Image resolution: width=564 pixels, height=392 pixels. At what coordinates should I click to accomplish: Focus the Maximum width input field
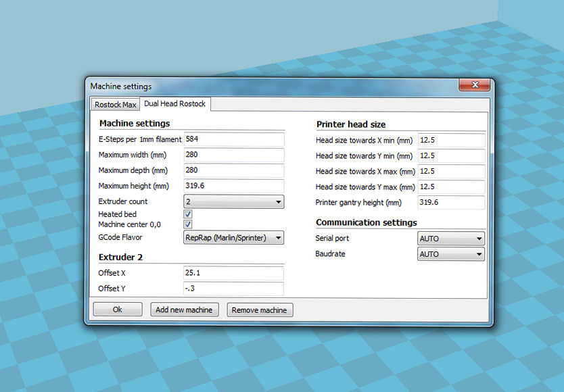[233, 155]
